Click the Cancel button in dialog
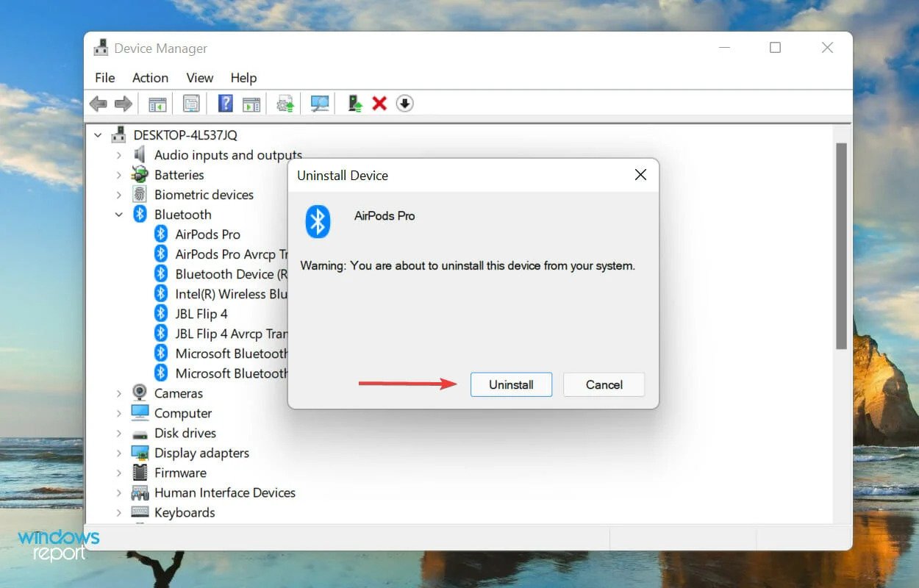The image size is (919, 588). point(604,384)
